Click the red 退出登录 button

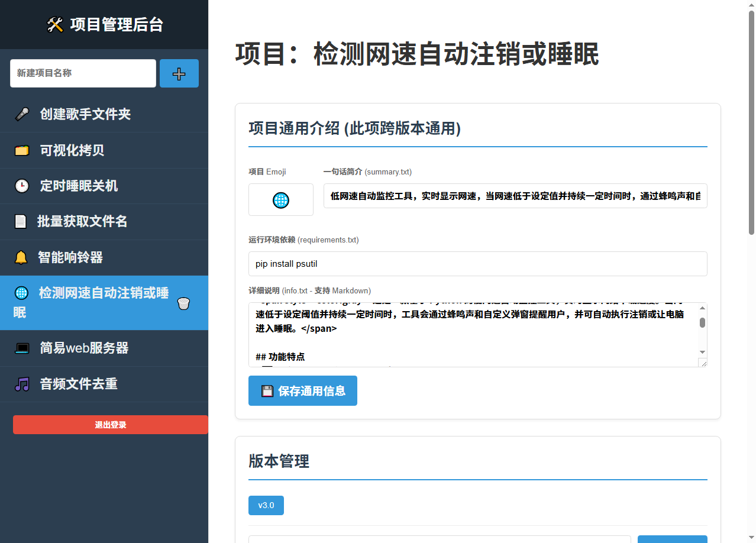click(110, 425)
